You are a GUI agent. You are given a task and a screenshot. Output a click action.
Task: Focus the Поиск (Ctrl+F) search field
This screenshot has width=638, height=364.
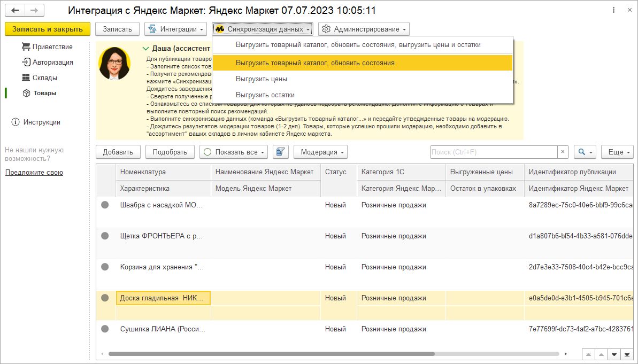pos(493,152)
